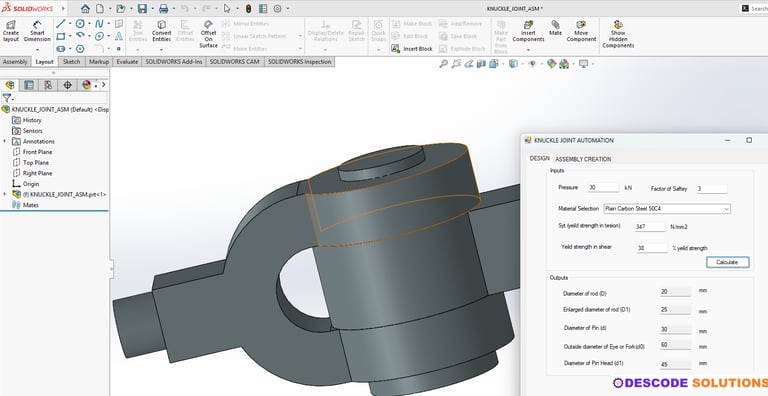Viewport: 768px width, 396px height.
Task: Open Insert Components dropdown arrow
Action: click(528, 49)
